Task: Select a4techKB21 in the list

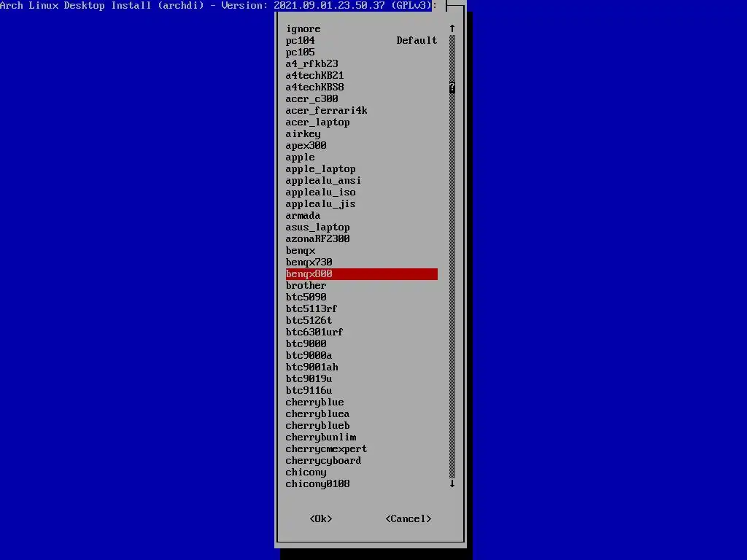Action: (362, 76)
